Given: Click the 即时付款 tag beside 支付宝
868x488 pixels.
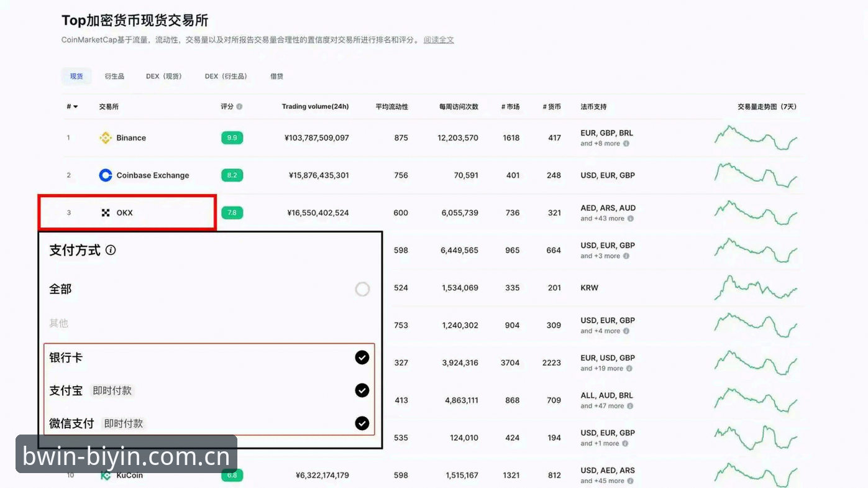Looking at the screenshot, I should pos(112,391).
